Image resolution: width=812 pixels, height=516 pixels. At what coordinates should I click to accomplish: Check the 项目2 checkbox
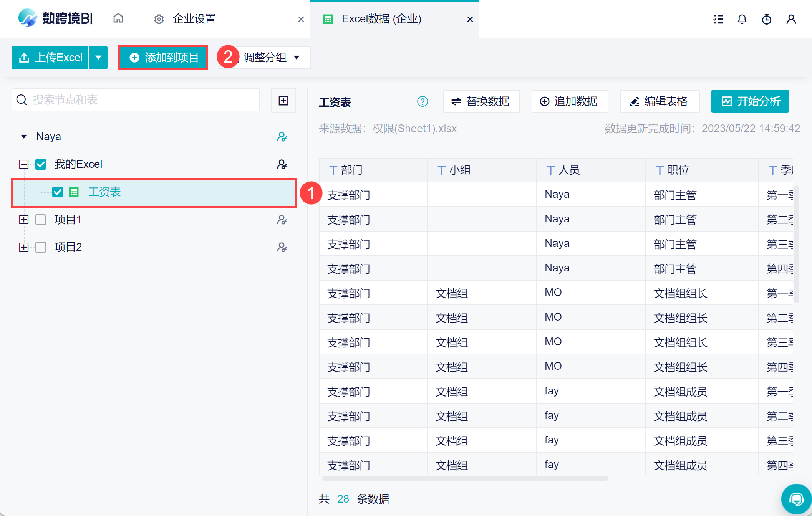(41, 247)
